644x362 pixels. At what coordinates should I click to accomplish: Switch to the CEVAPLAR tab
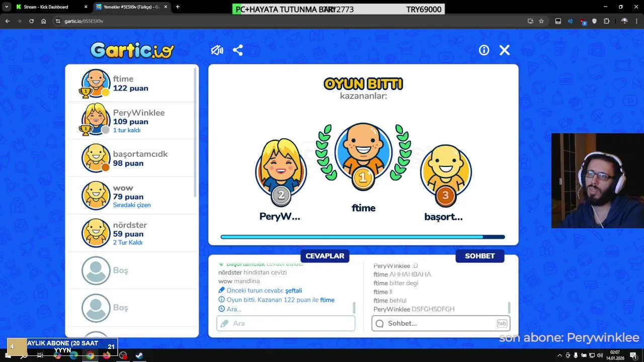325,256
